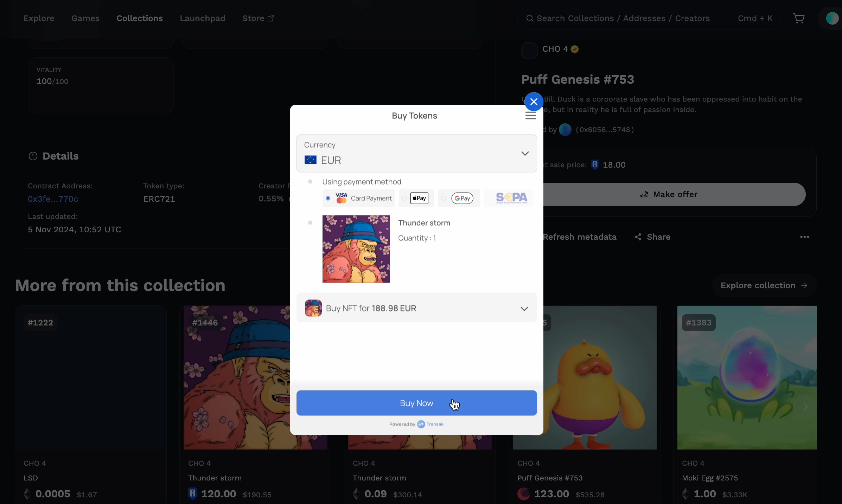Open contract address 0x3fe...770c

pyautogui.click(x=53, y=199)
